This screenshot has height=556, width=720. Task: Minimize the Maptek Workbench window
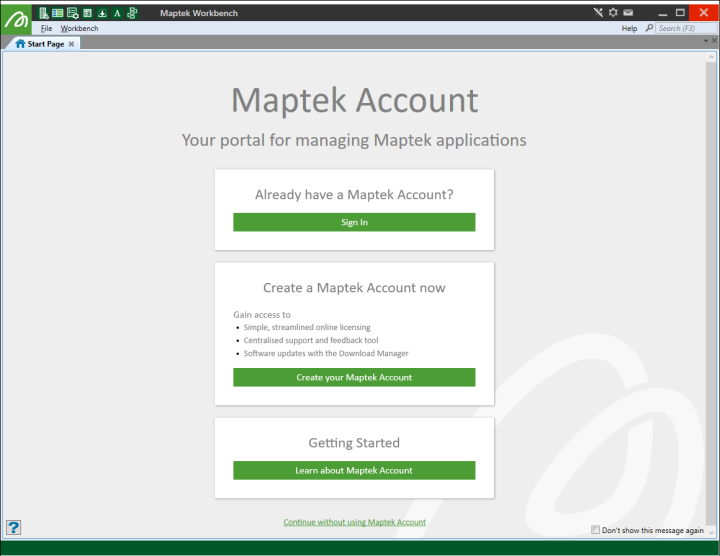click(x=663, y=13)
